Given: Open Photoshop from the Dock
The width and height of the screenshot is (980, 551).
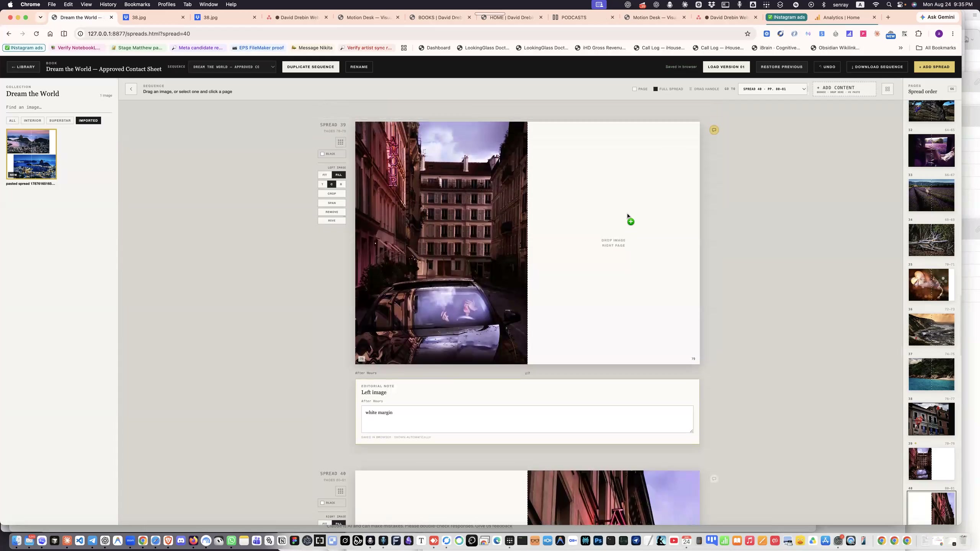Looking at the screenshot, I should tap(598, 541).
